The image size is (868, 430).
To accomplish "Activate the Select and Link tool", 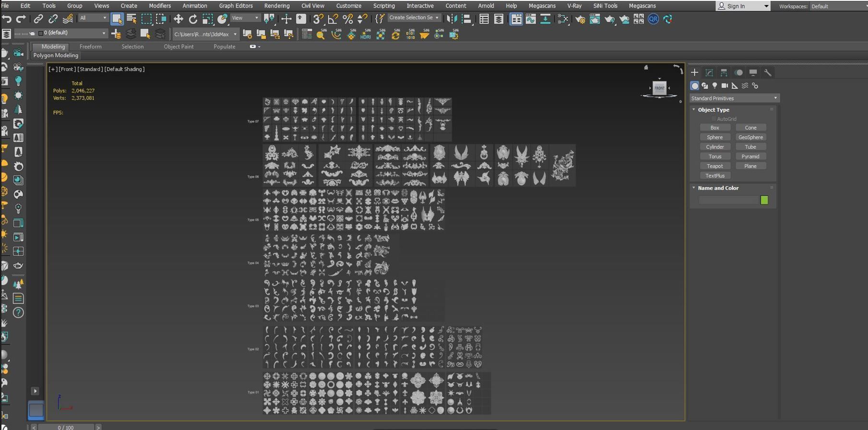I will pos(38,19).
